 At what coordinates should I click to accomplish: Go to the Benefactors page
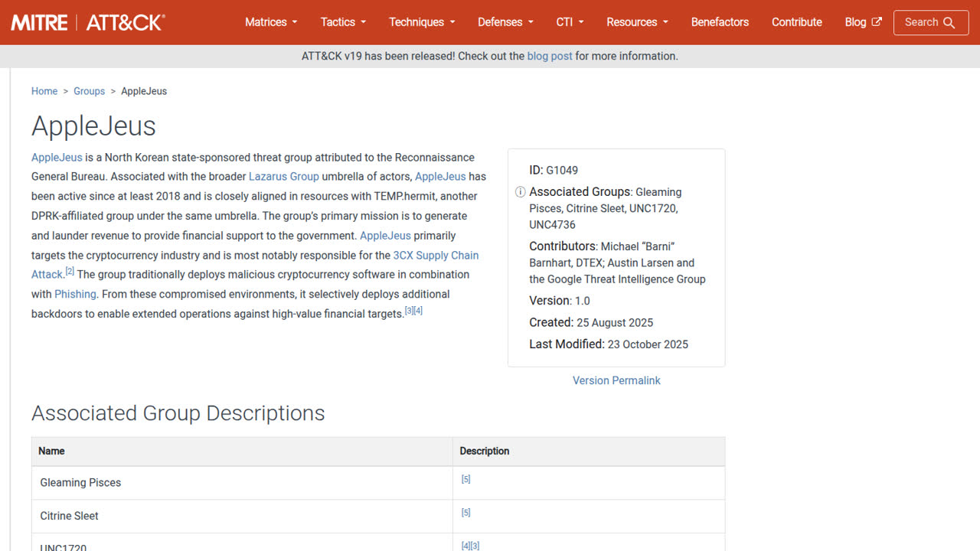click(x=720, y=22)
